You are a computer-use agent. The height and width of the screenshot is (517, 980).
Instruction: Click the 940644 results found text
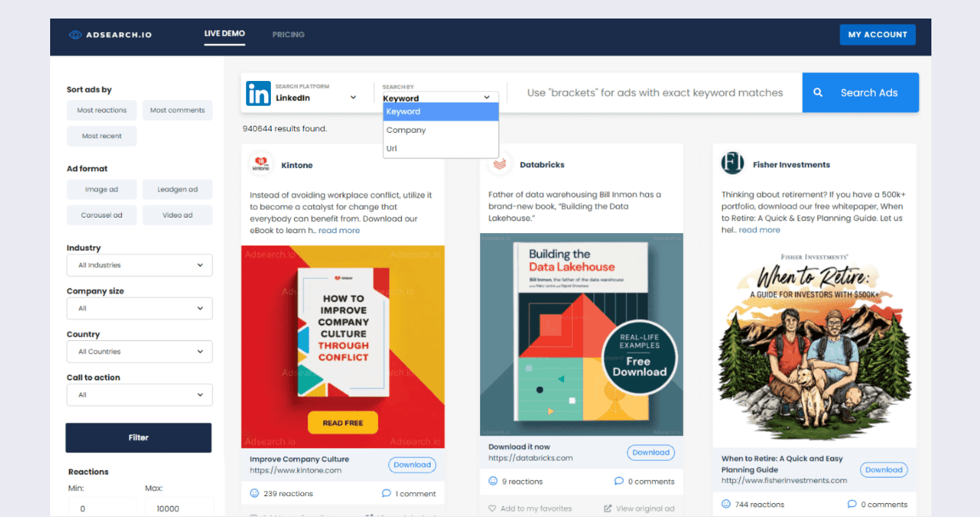tap(284, 129)
